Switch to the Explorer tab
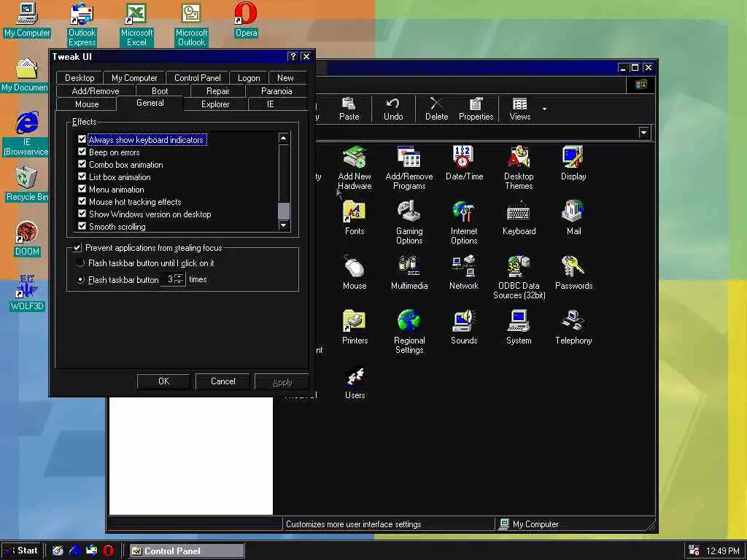This screenshot has width=747, height=560. [215, 104]
